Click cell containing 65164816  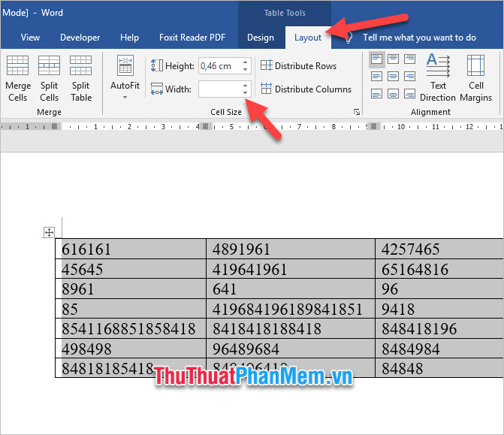click(x=439, y=269)
